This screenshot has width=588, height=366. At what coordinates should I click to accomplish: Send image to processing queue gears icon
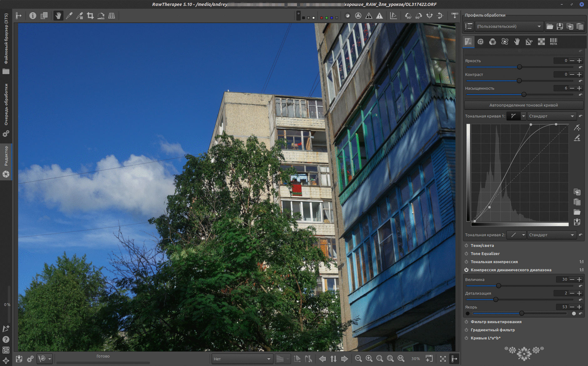(30, 359)
